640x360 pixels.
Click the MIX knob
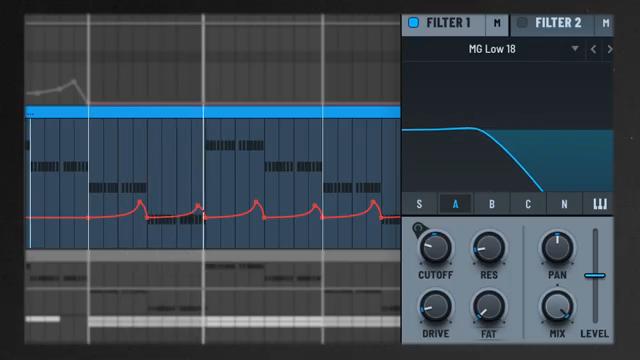pyautogui.click(x=557, y=307)
